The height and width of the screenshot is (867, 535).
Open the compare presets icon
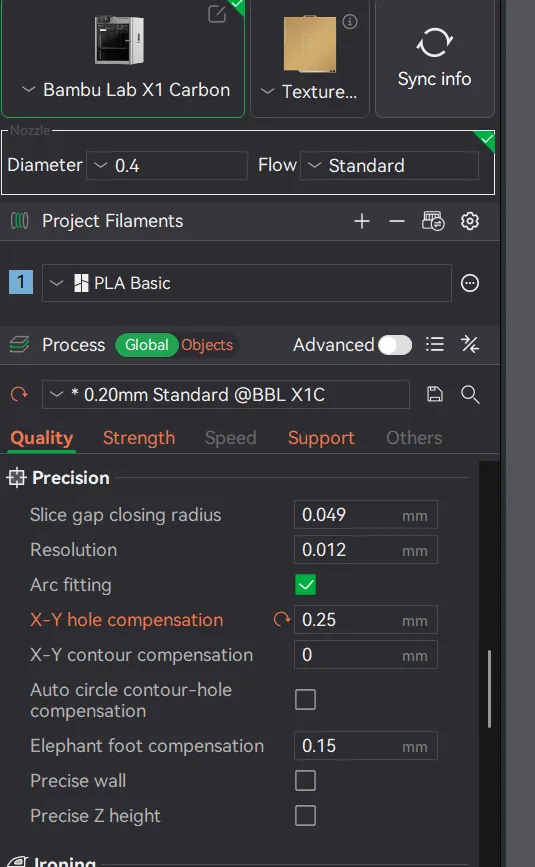click(470, 344)
